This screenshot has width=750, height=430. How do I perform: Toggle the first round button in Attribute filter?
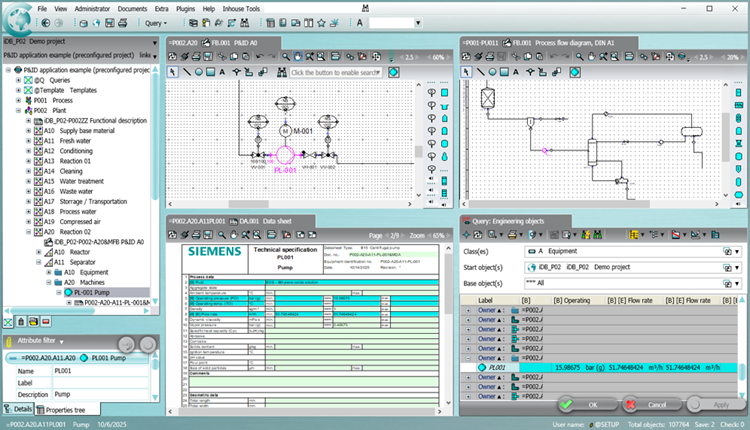126,344
